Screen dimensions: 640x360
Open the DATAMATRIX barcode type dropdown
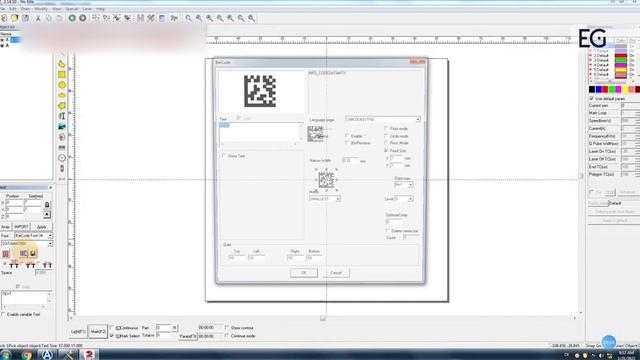tap(27, 243)
